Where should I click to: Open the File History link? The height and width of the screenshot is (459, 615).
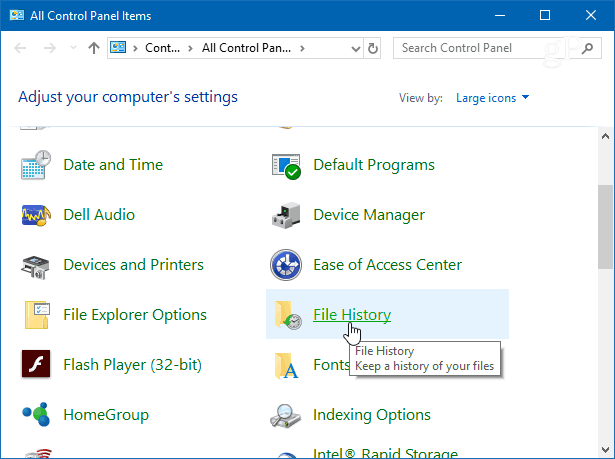pyautogui.click(x=352, y=315)
